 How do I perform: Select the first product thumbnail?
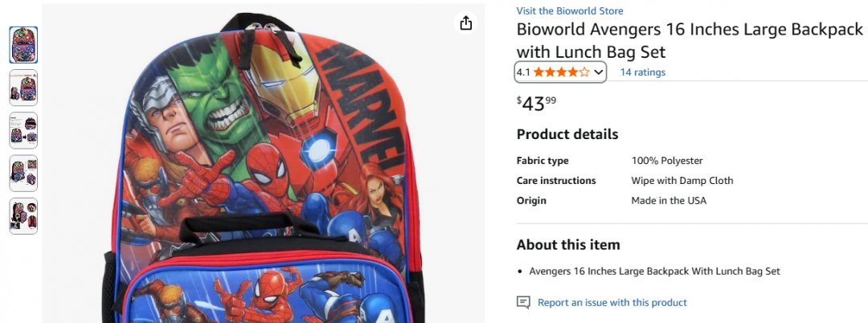(x=23, y=45)
